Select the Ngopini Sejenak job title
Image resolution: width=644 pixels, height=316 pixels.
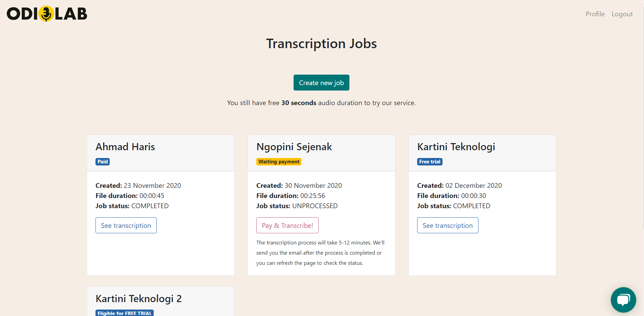[x=294, y=147]
